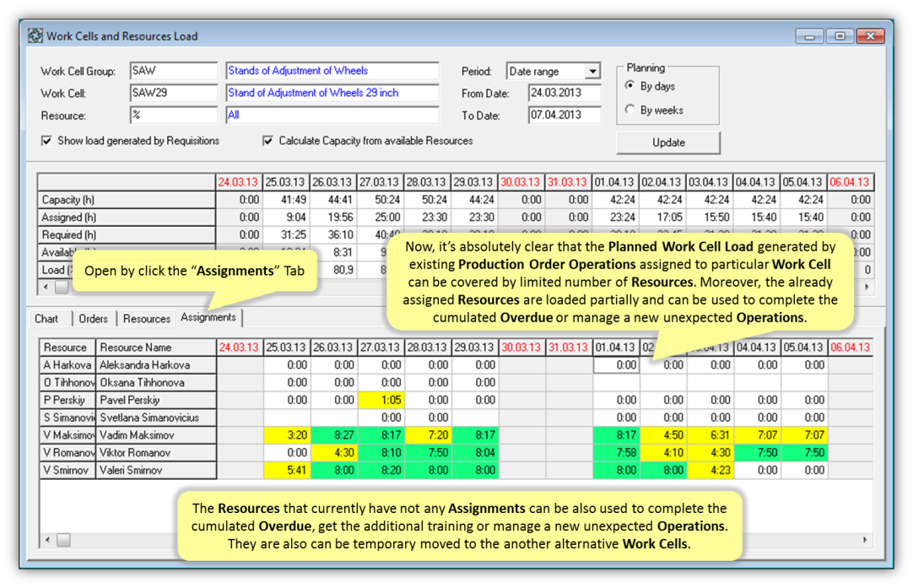Click Vadim Maksimov's 8:27 cell
The width and height of the screenshot is (913, 588).
[334, 435]
